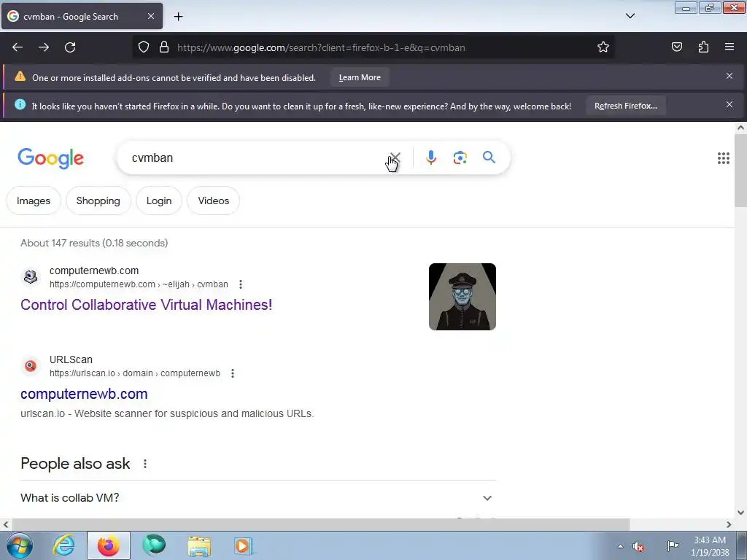
Task: Reload the current page
Action: (x=70, y=47)
